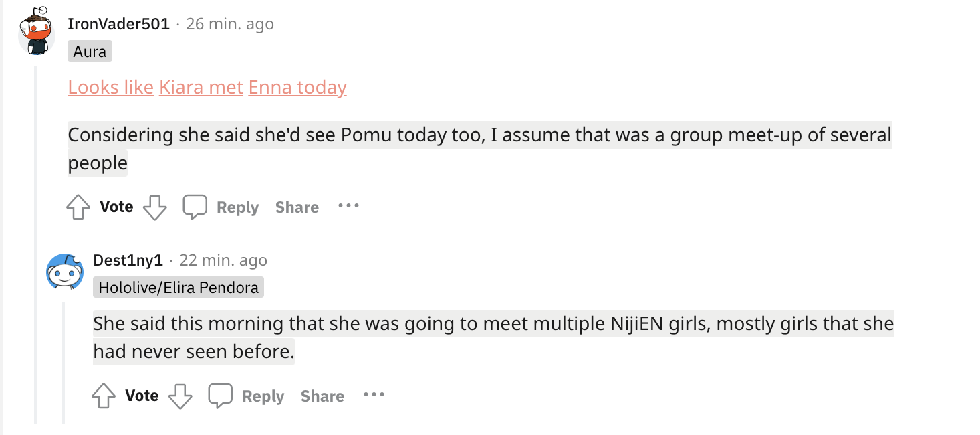Share Dest1ny1's comment
This screenshot has width=980, height=435.
tap(322, 396)
